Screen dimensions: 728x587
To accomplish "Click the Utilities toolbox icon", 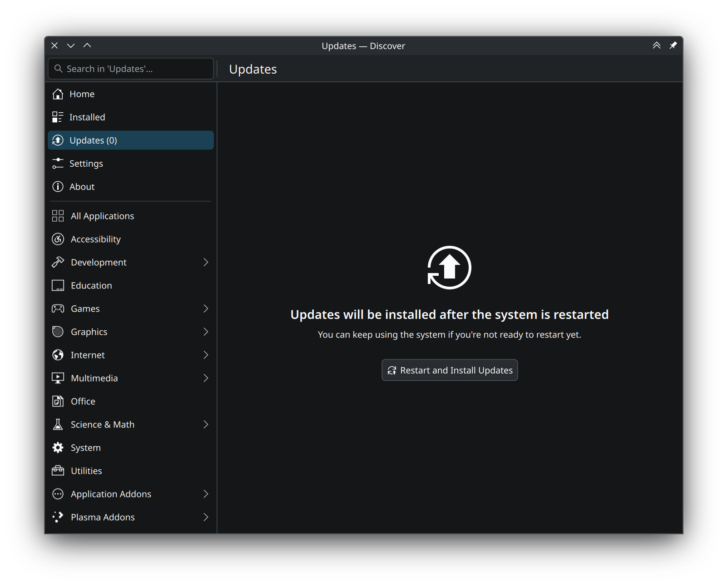I will [x=58, y=471].
